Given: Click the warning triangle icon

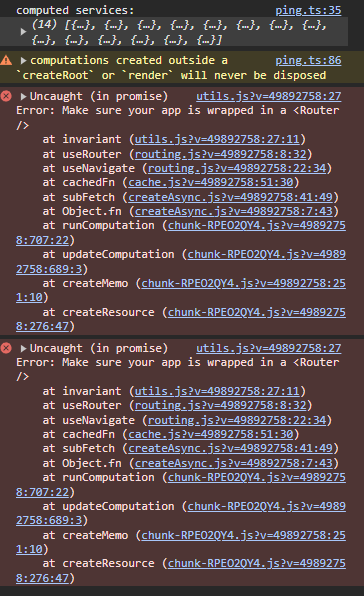Looking at the screenshot, I should tap(6, 60).
